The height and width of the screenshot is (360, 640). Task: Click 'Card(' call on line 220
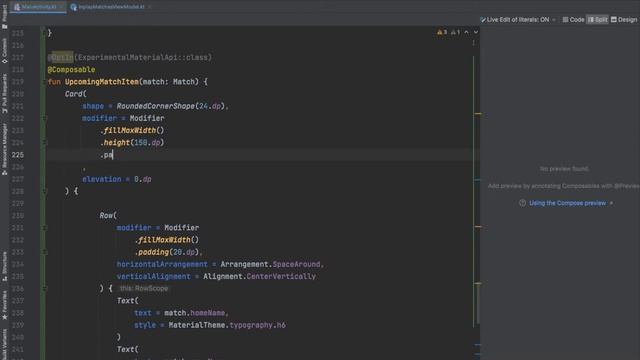click(x=76, y=94)
